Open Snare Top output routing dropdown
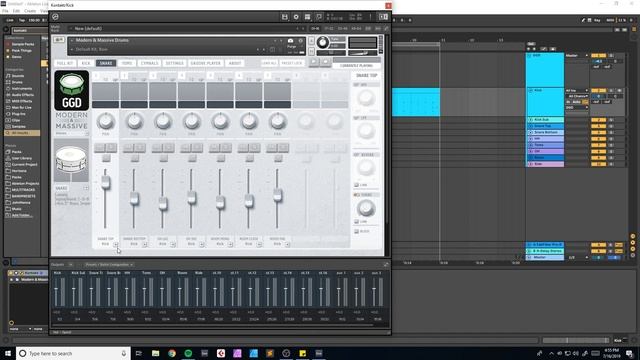The image size is (640, 360). (116, 244)
